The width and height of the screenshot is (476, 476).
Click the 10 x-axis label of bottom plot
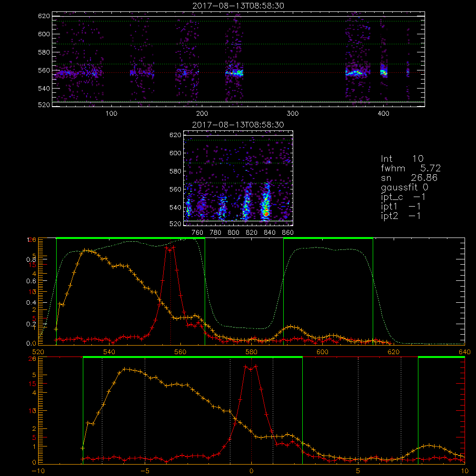coord(465,471)
